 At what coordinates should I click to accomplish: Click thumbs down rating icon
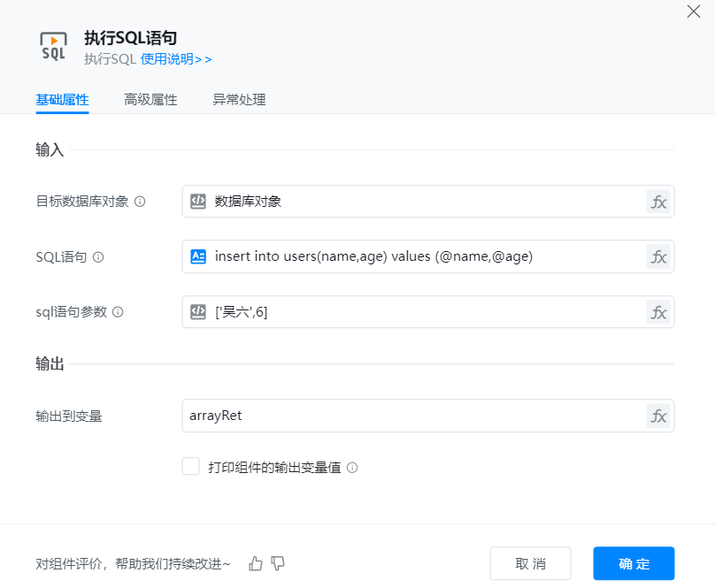278,563
